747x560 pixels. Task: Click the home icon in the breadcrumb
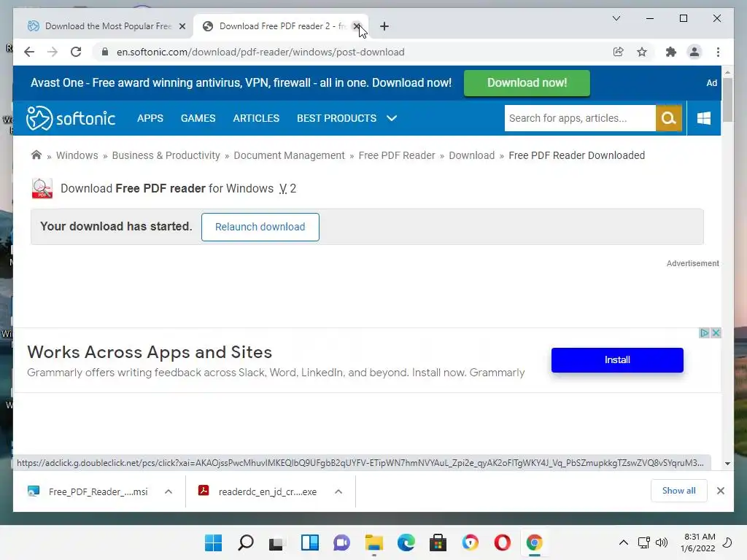[x=36, y=155]
